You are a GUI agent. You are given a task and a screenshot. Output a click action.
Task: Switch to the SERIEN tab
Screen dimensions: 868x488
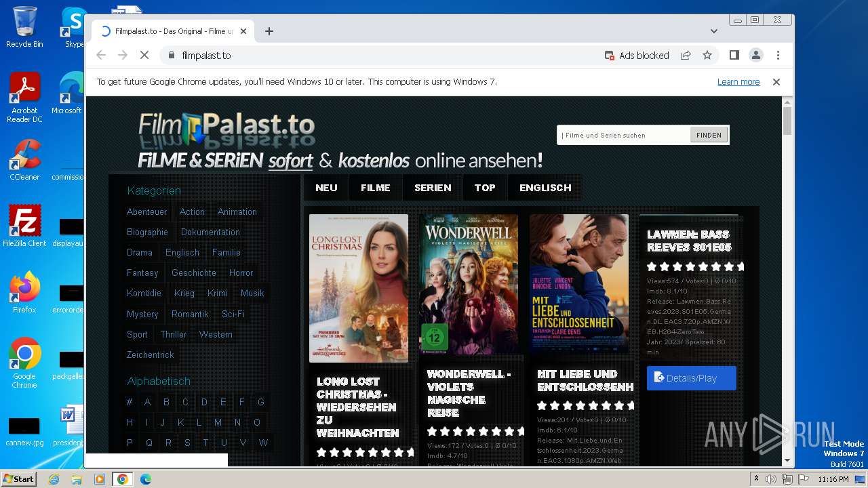point(433,188)
